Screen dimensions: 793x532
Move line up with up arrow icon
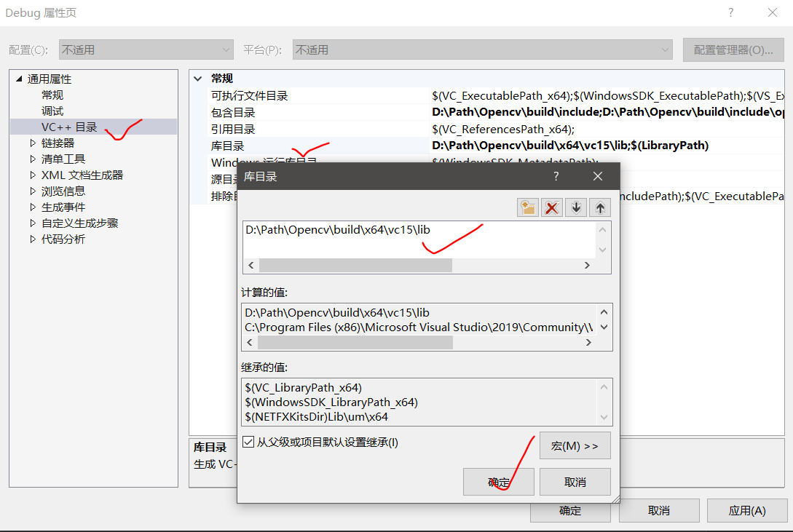pyautogui.click(x=600, y=207)
